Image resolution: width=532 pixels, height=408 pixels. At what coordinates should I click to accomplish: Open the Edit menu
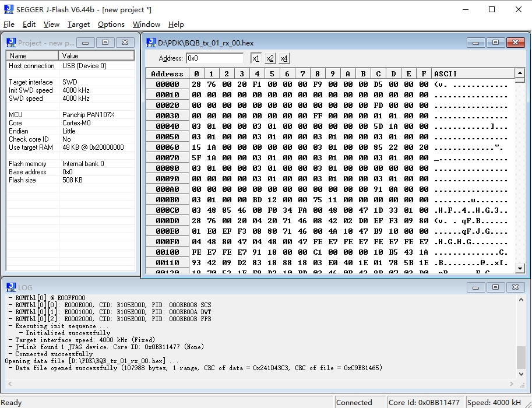(x=29, y=24)
